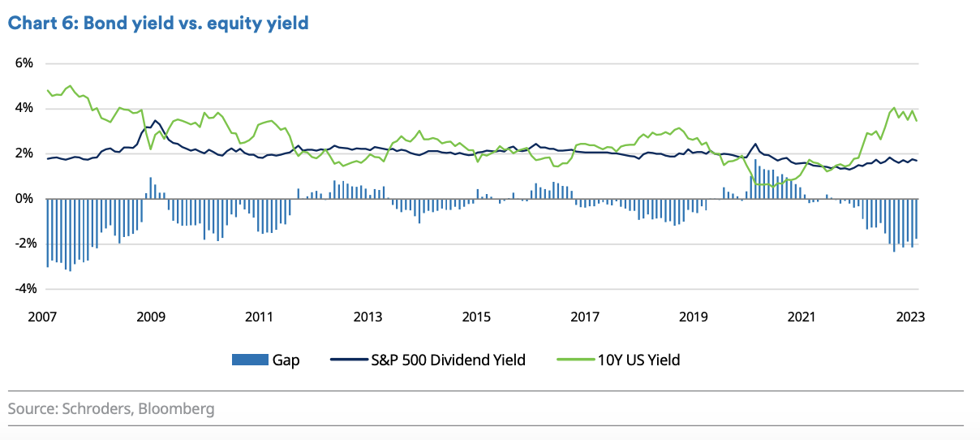Select the 2009 x-axis label

coord(149,317)
